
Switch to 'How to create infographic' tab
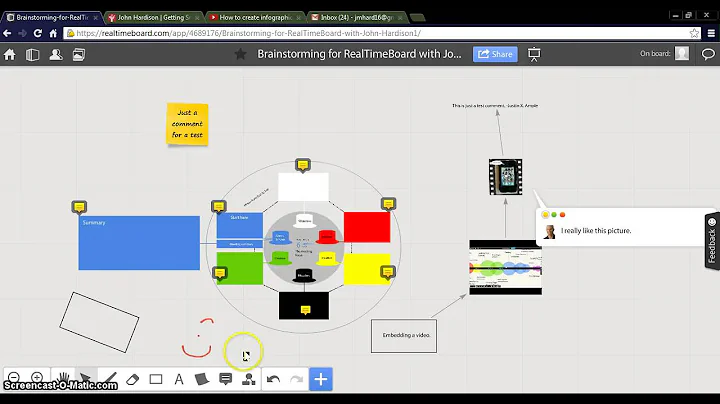[255, 17]
